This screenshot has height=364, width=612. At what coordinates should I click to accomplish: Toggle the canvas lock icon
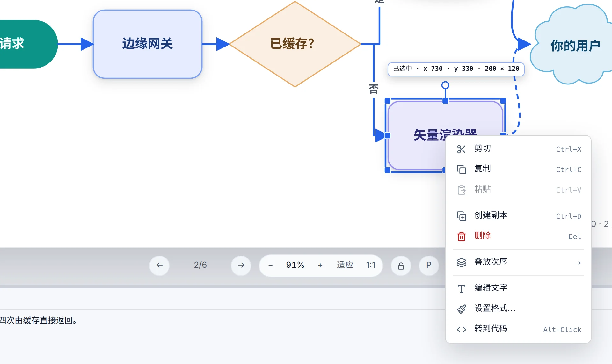click(x=401, y=265)
